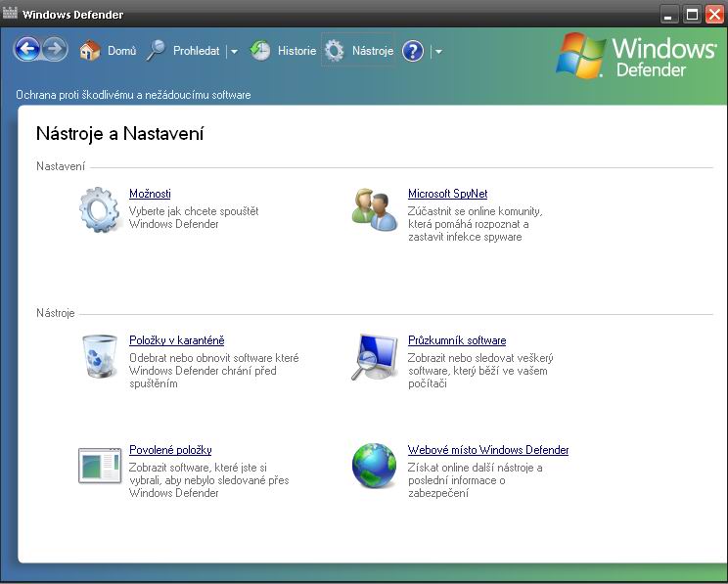Click the globe icon for Defender website
Viewport: 728px width, 584px height.
[x=374, y=466]
